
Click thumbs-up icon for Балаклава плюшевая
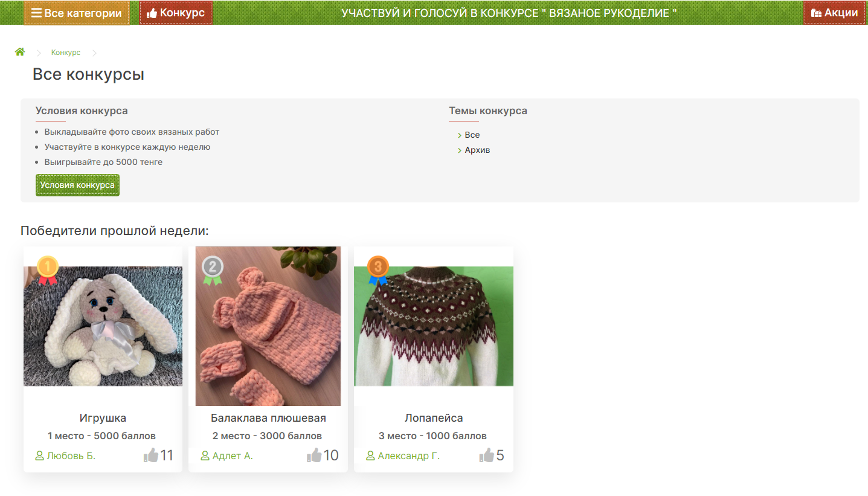(x=314, y=456)
